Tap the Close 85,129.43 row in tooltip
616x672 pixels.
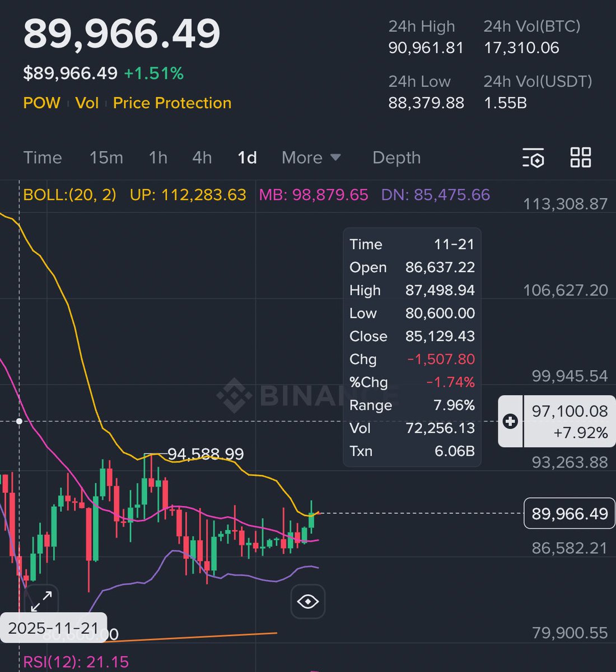click(412, 336)
